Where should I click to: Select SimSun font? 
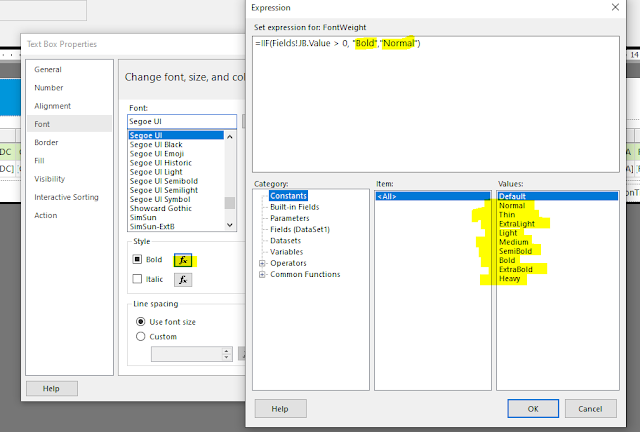click(143, 218)
